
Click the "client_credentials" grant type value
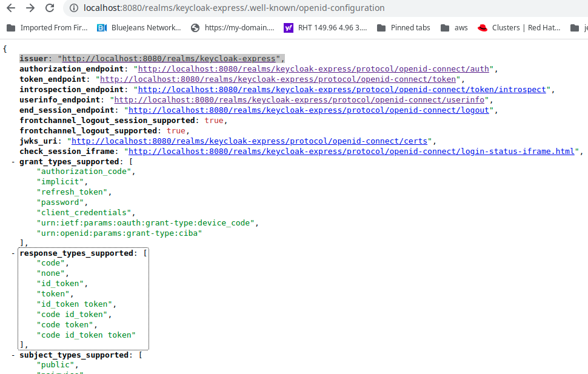click(x=84, y=213)
